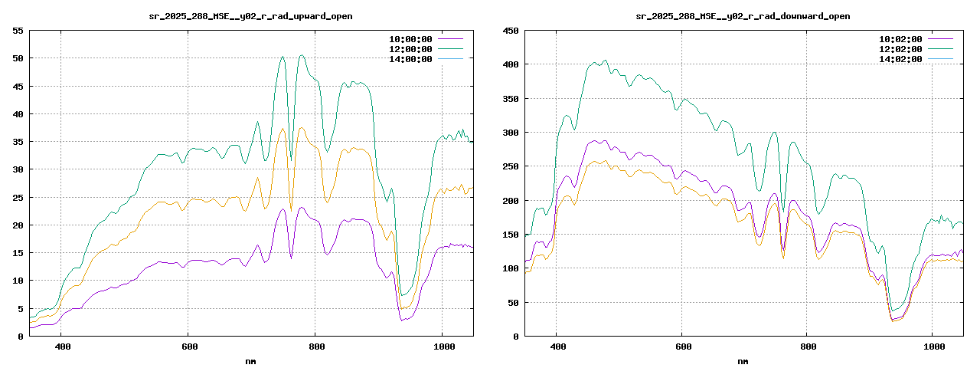Click the 450 y-axis tick label

click(x=510, y=31)
